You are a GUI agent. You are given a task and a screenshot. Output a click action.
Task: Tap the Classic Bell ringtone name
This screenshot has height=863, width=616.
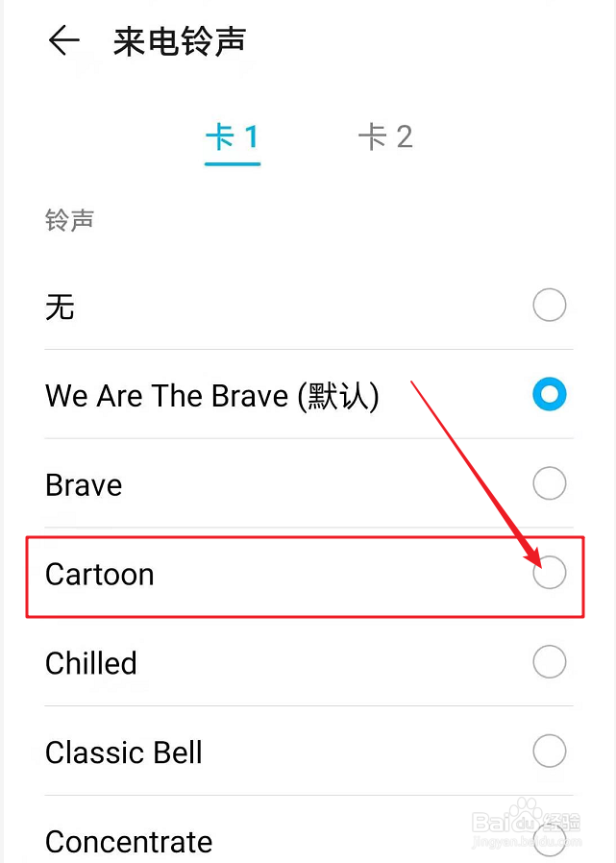[124, 752]
